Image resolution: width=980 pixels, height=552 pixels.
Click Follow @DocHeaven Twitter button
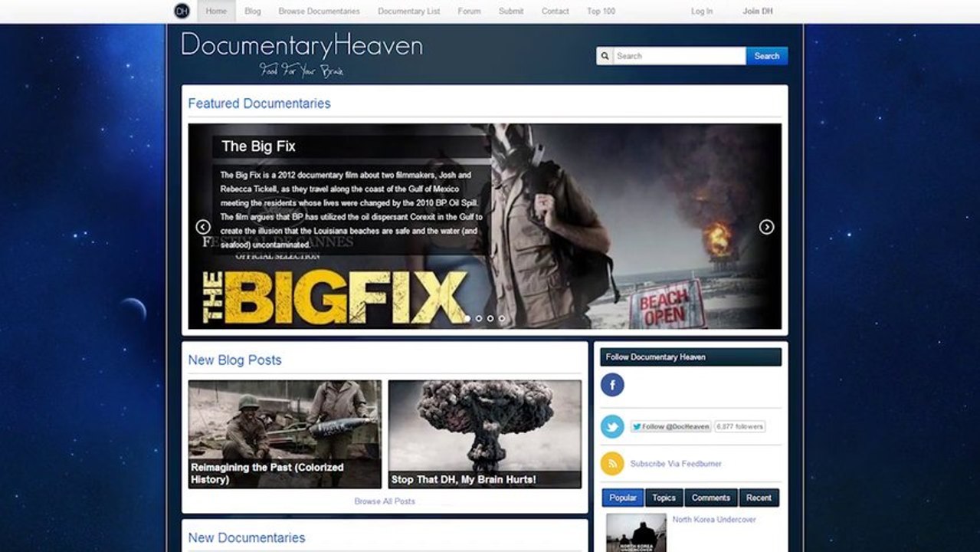[670, 427]
